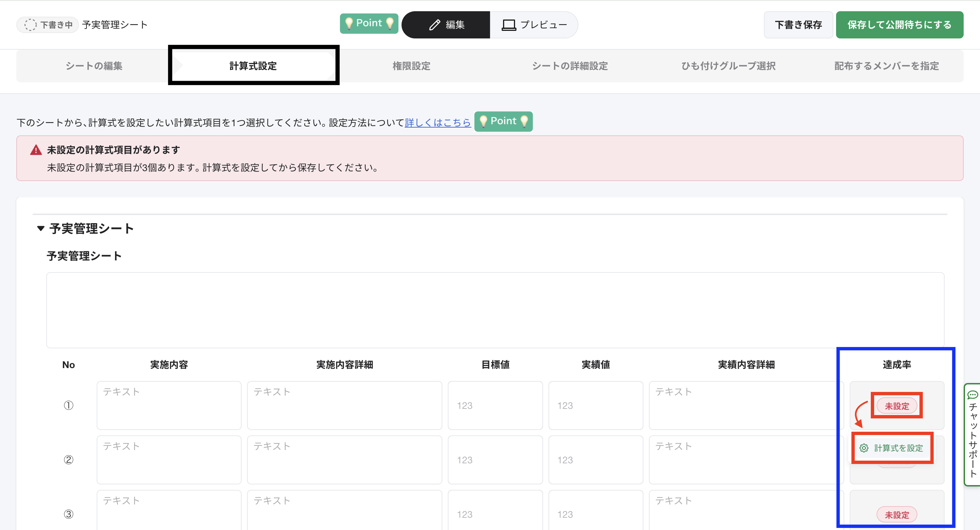Click the 下書き中 status badge
The image size is (980, 530).
[x=48, y=25]
